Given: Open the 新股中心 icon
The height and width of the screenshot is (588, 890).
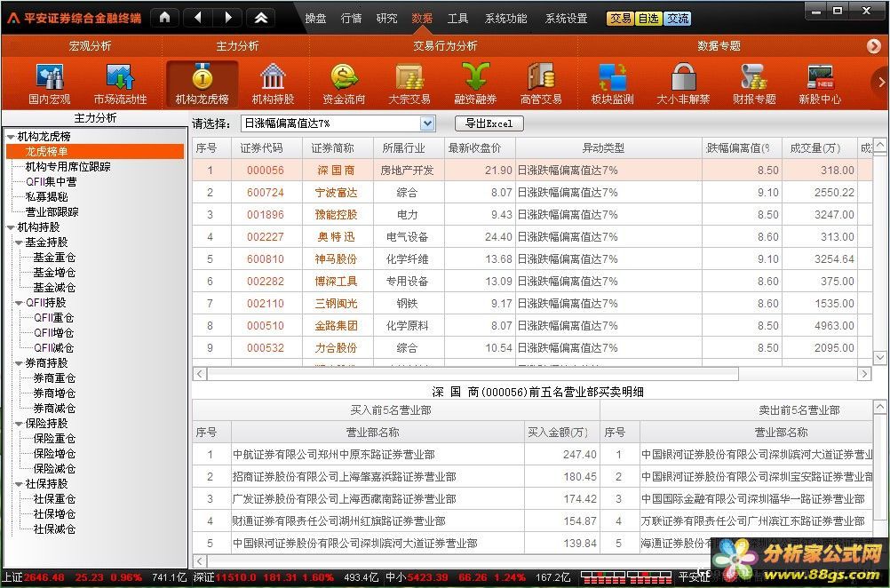Looking at the screenshot, I should pos(820,84).
